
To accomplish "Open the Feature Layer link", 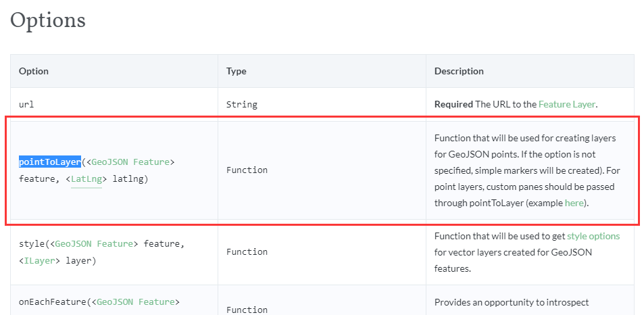I will tap(566, 104).
